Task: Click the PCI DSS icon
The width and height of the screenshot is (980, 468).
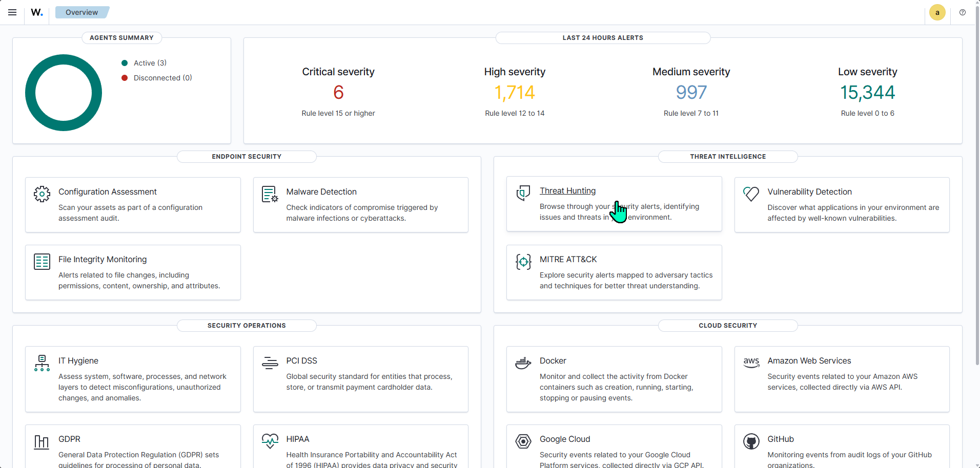Action: (x=270, y=363)
